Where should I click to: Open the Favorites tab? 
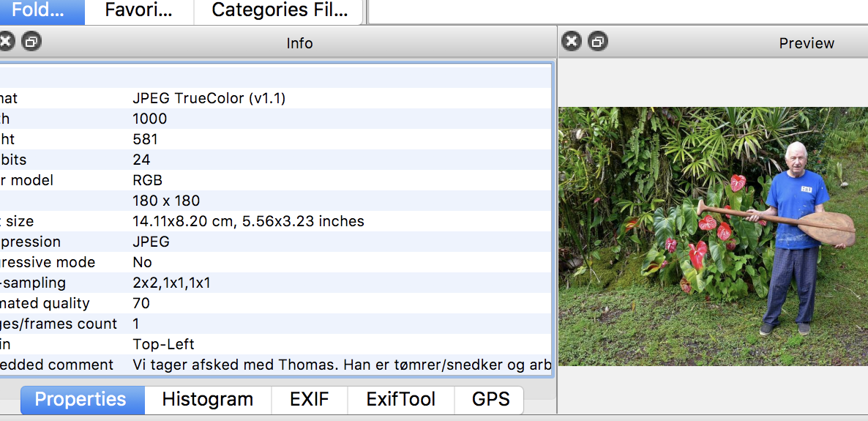point(139,11)
